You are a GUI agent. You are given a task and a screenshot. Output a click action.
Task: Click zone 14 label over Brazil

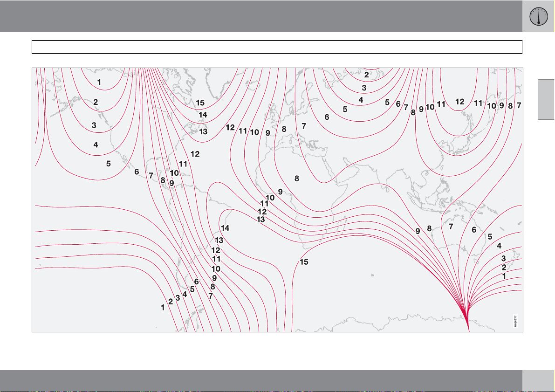pyautogui.click(x=225, y=228)
